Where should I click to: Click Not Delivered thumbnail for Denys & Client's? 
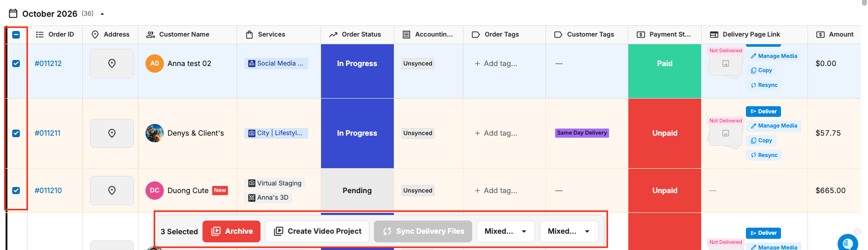726,133
